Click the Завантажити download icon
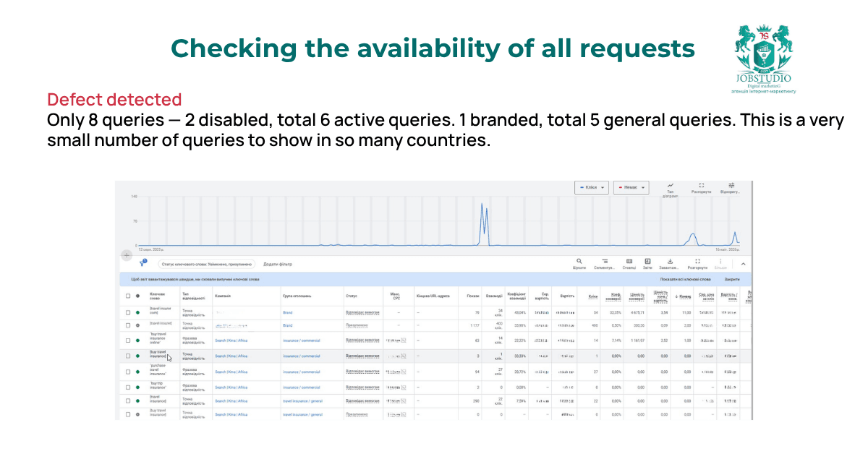The width and height of the screenshot is (868, 454). pyautogui.click(x=671, y=261)
